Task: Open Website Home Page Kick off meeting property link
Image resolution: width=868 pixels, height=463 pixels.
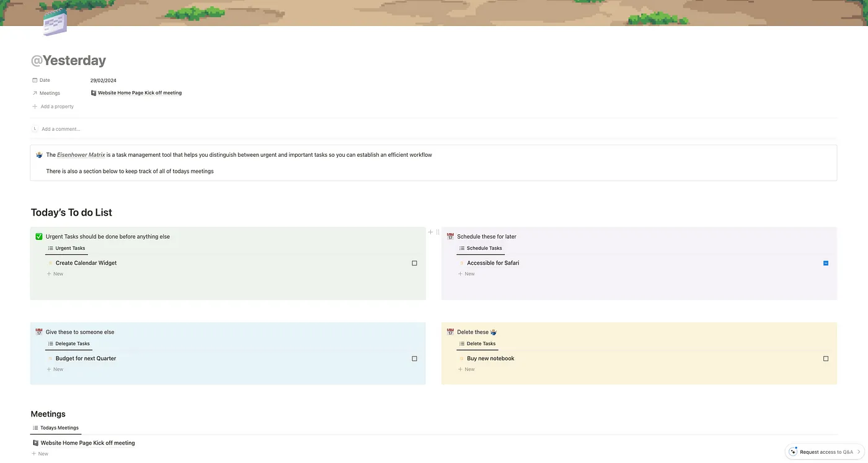Action: [139, 93]
